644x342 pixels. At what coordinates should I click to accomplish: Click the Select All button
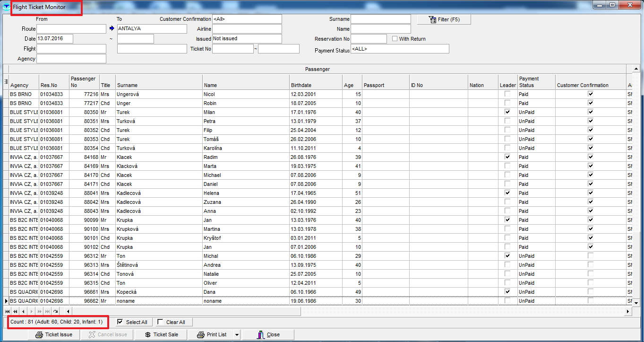click(132, 322)
